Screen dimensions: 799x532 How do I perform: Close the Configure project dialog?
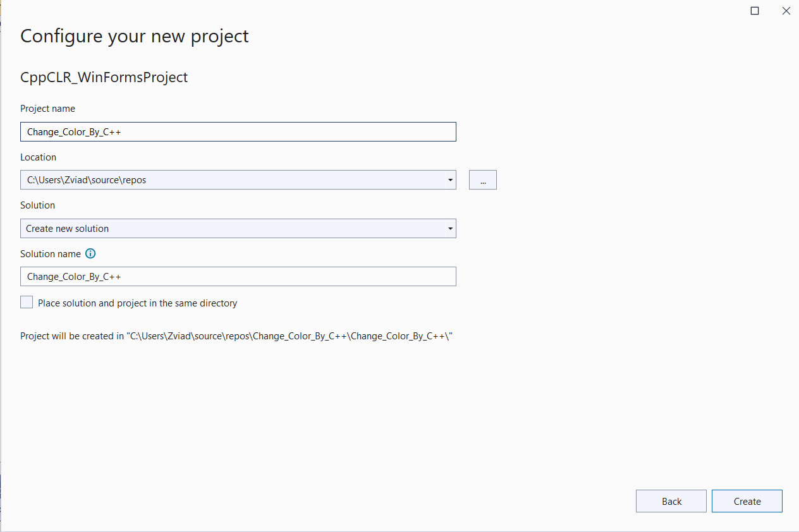click(786, 11)
